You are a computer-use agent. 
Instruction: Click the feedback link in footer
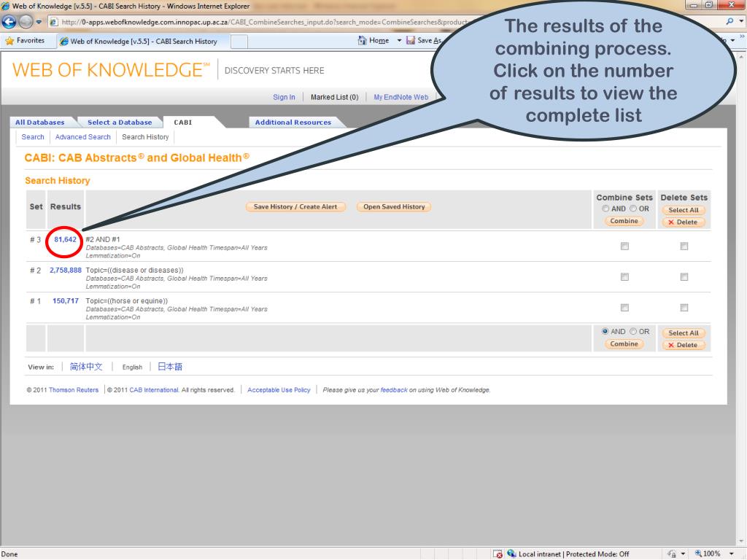coord(394,390)
